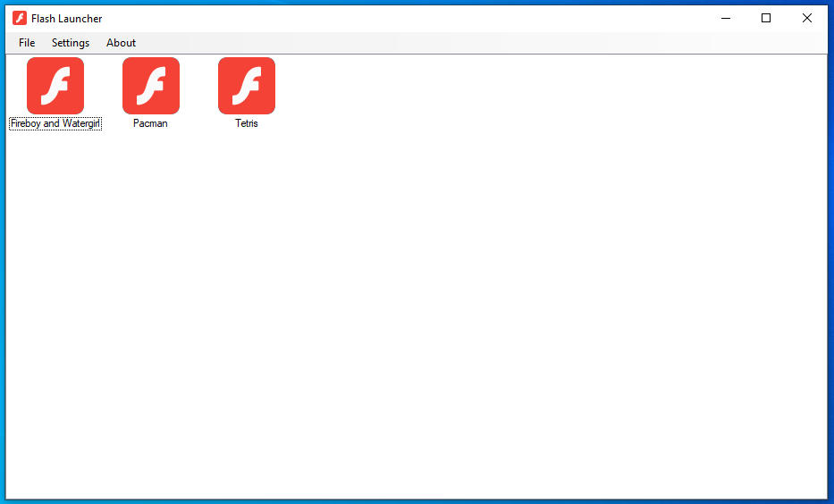The width and height of the screenshot is (834, 504).
Task: Click the 'Flash Launcher' window title text
Action: [66, 19]
